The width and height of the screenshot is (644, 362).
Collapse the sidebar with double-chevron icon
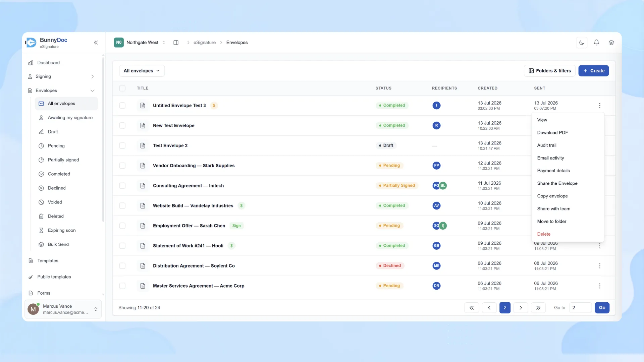click(x=96, y=43)
